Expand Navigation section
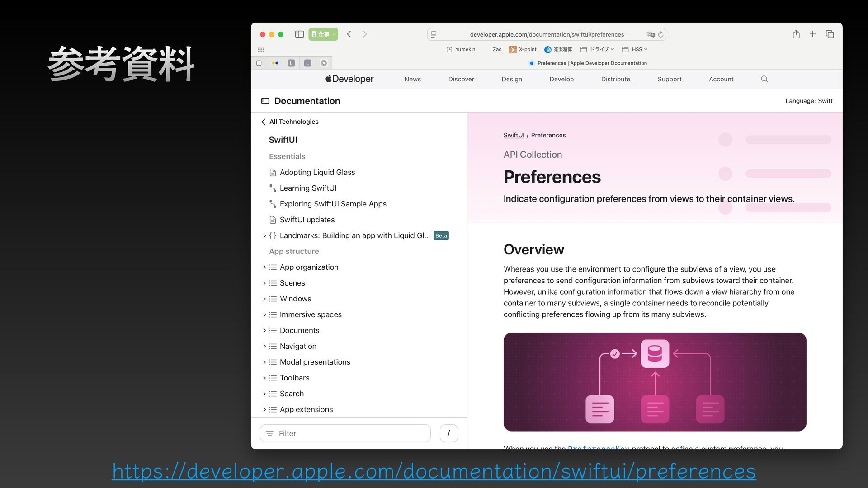 click(x=264, y=346)
